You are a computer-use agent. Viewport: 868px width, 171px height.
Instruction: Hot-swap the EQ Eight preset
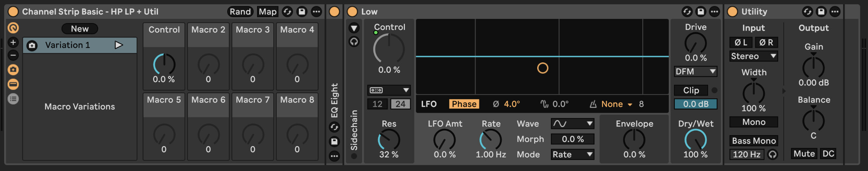coord(334,127)
